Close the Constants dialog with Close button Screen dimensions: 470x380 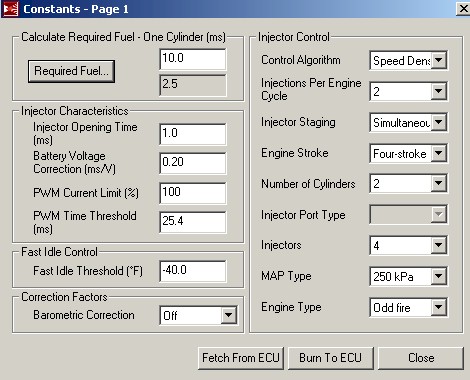[x=421, y=358]
